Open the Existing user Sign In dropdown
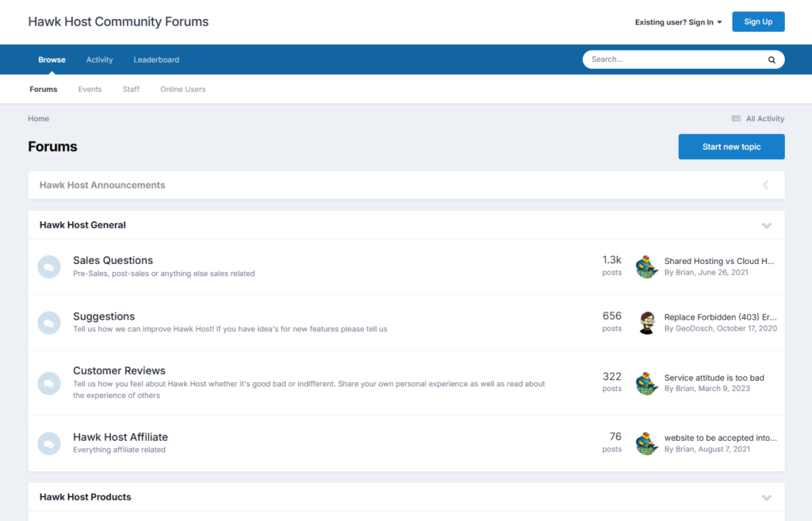Screen dimensions: 812x521 [x=678, y=21]
